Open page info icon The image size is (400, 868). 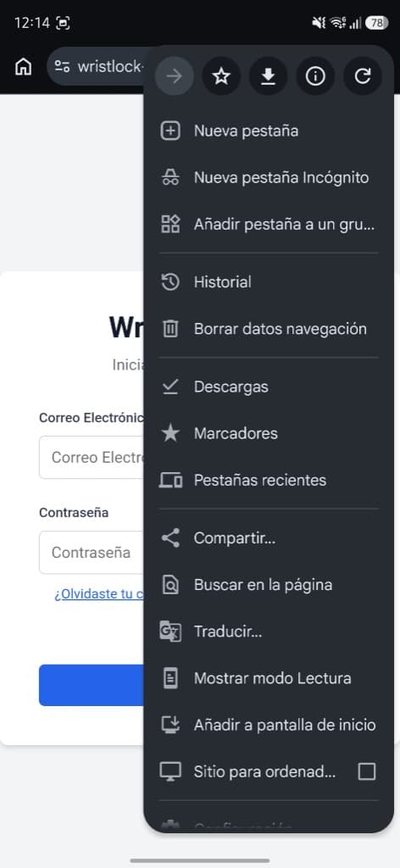tap(315, 75)
